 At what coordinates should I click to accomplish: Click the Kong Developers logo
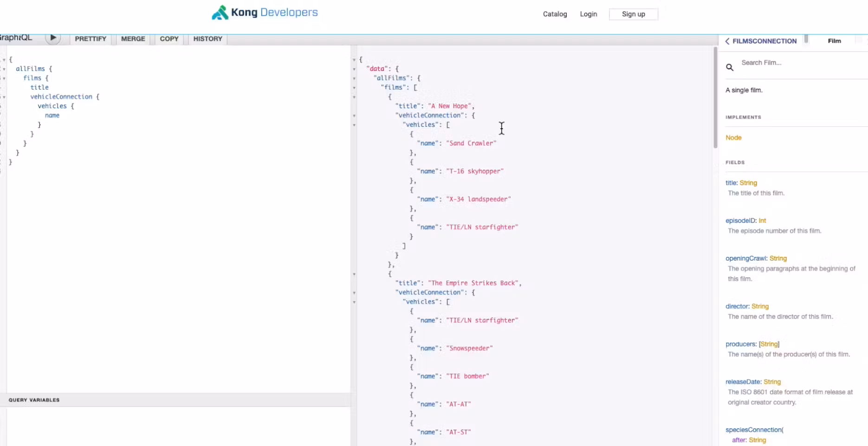tap(265, 13)
